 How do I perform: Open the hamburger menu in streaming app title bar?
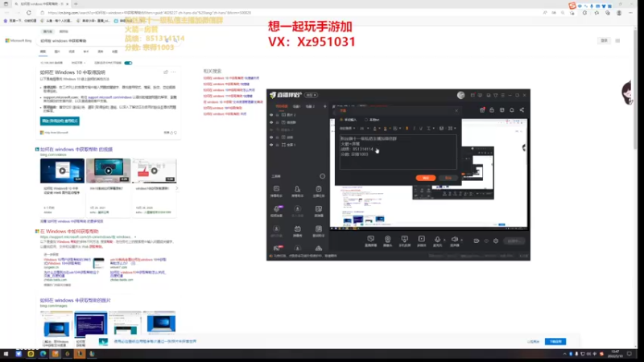[502, 95]
